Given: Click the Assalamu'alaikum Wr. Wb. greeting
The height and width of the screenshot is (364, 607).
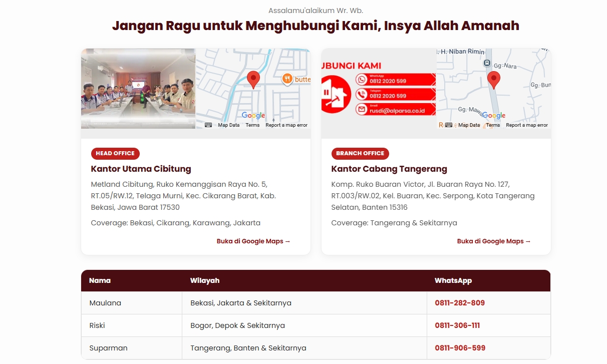Looking at the screenshot, I should 316,11.
